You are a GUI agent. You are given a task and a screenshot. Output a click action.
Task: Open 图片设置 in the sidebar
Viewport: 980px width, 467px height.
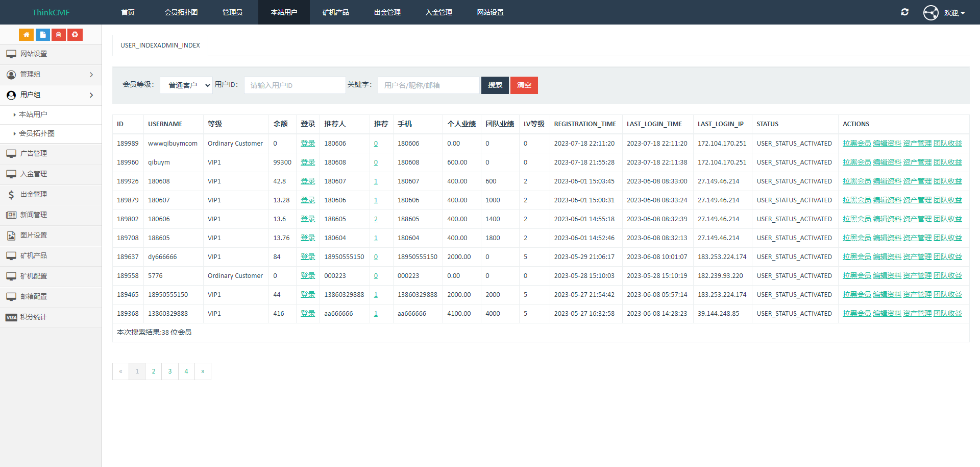click(33, 236)
